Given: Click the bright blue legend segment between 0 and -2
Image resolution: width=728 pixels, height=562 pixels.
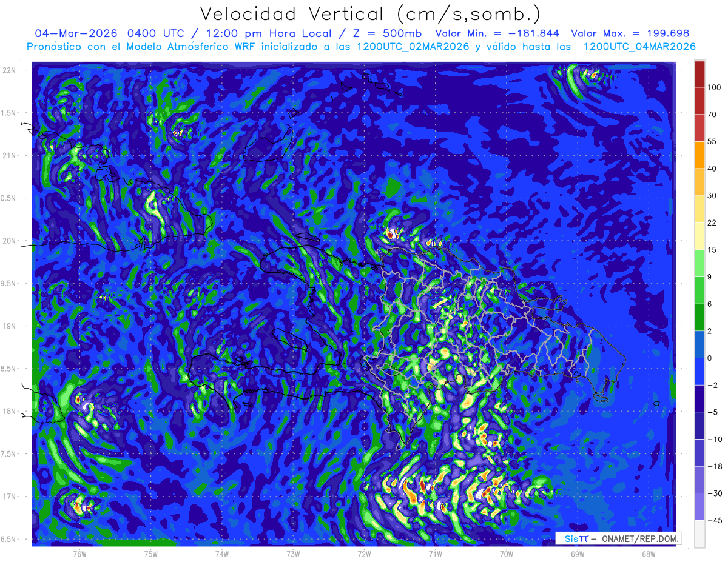Looking at the screenshot, I should 699,372.
